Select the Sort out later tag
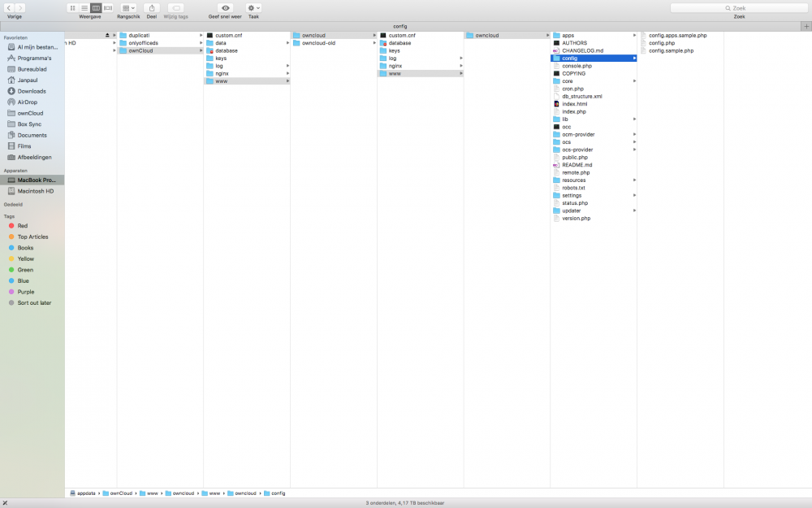The image size is (812, 508). pyautogui.click(x=32, y=302)
